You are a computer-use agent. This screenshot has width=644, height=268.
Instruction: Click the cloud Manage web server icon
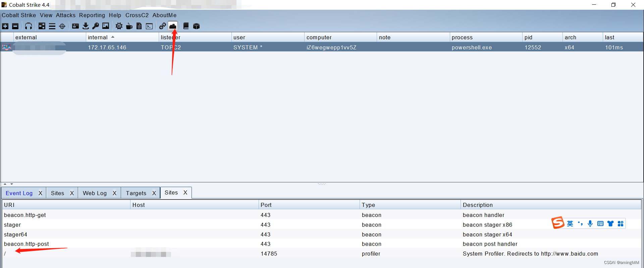coord(173,26)
